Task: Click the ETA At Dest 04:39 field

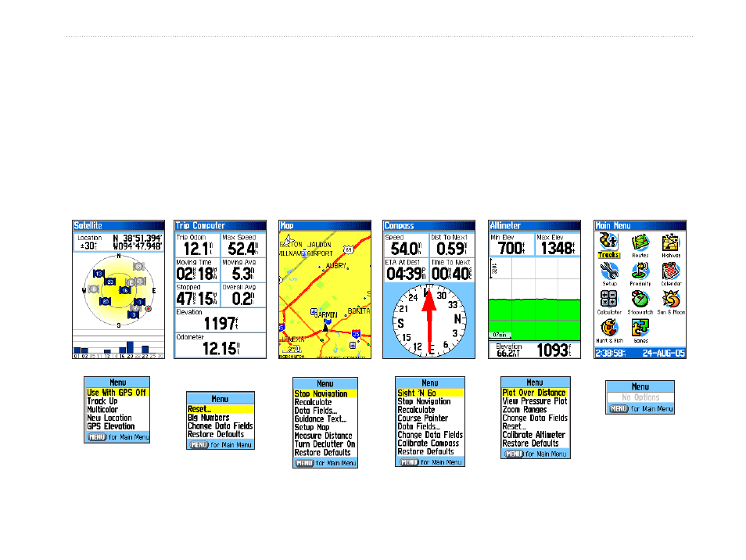Action: (x=406, y=271)
